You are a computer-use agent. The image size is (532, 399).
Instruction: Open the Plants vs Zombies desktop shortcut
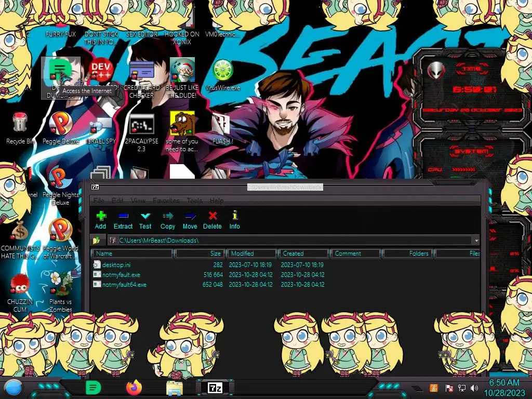coord(60,292)
